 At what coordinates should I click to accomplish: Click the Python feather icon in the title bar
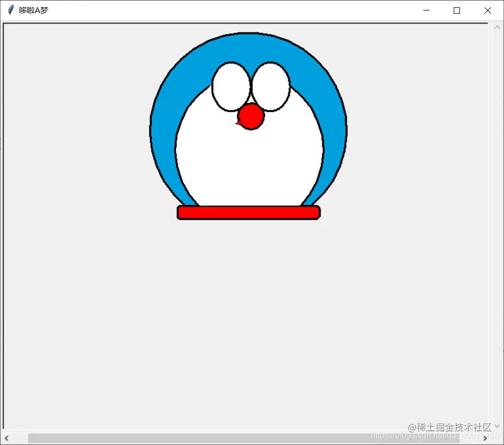[9, 9]
